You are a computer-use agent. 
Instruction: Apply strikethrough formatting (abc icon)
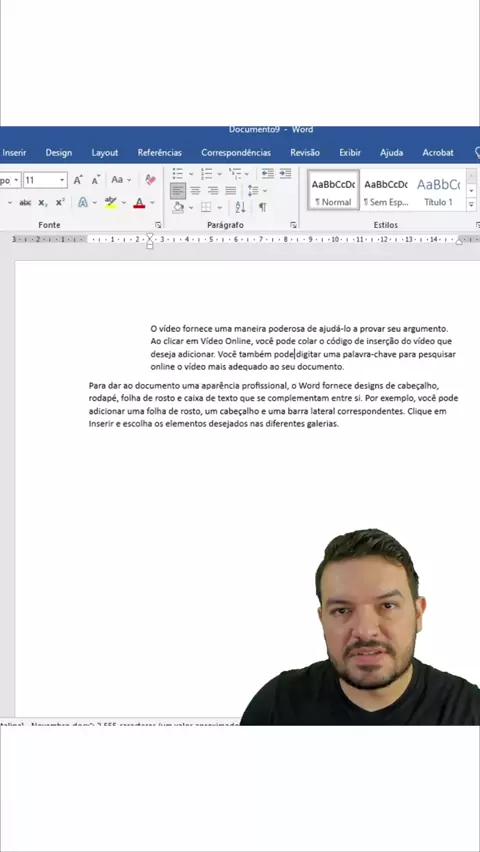pyautogui.click(x=25, y=203)
